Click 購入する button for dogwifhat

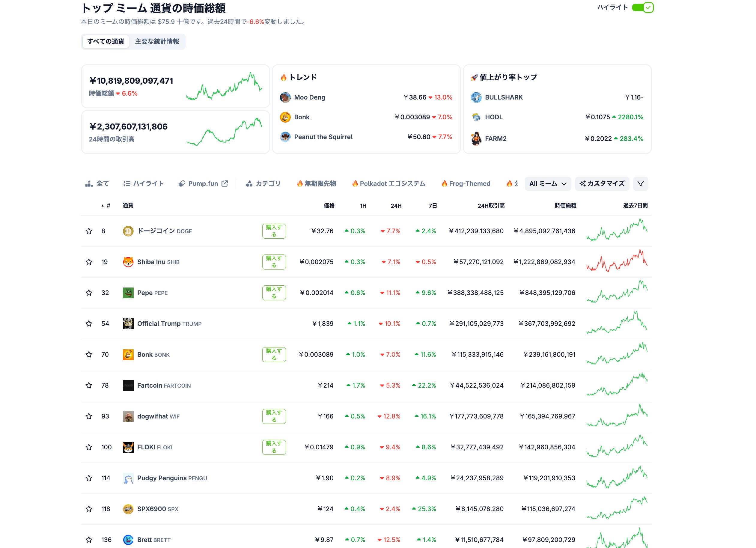(x=274, y=416)
